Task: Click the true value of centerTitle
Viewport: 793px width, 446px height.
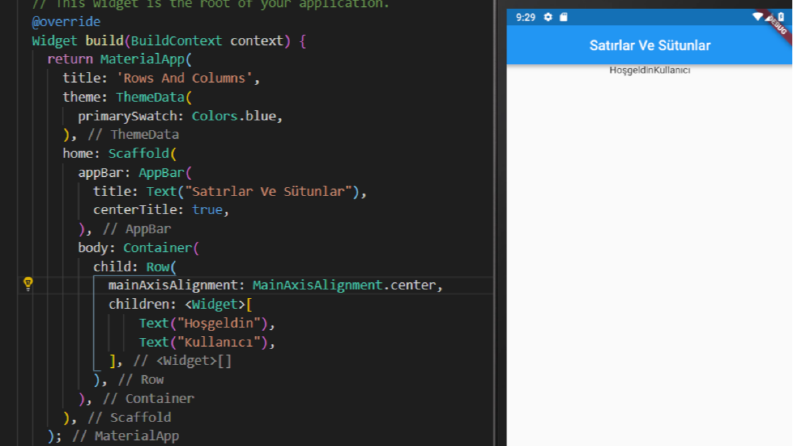Action: (x=207, y=210)
